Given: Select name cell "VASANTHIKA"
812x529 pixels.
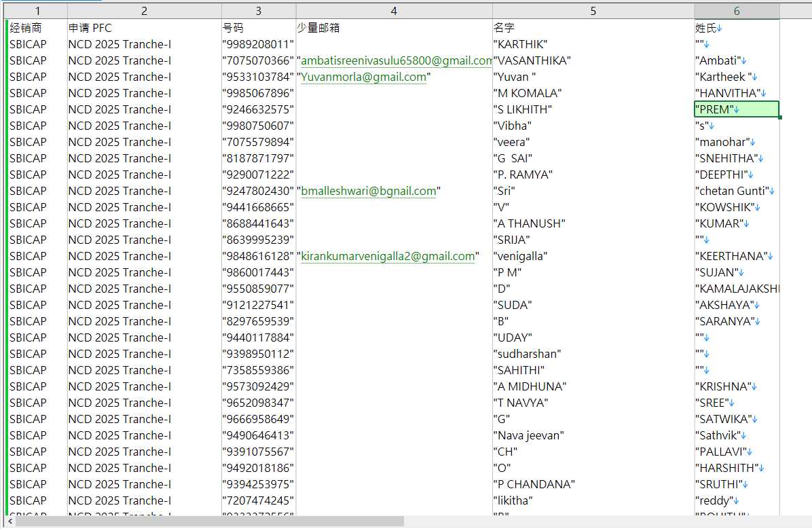Looking at the screenshot, I should coord(593,60).
